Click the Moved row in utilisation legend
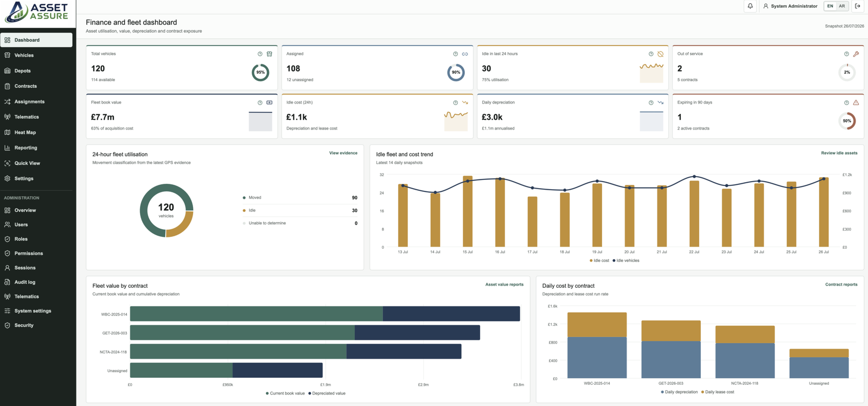 tap(300, 198)
